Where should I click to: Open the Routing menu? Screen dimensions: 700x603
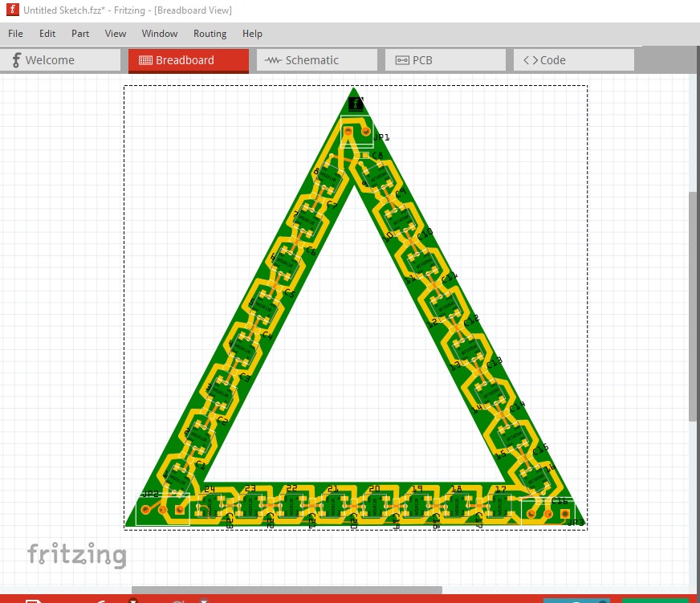click(210, 34)
